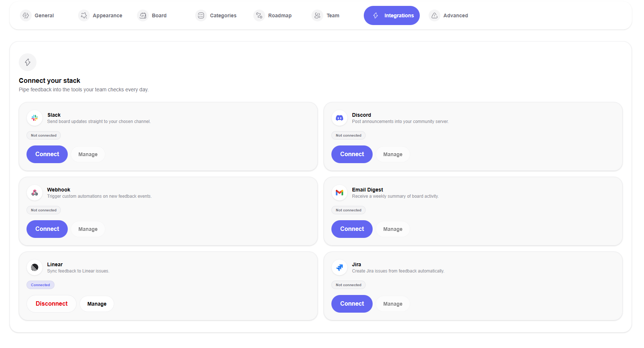Click the Connected badge on Linear card
Image resolution: width=644 pixels, height=348 pixels.
click(40, 285)
